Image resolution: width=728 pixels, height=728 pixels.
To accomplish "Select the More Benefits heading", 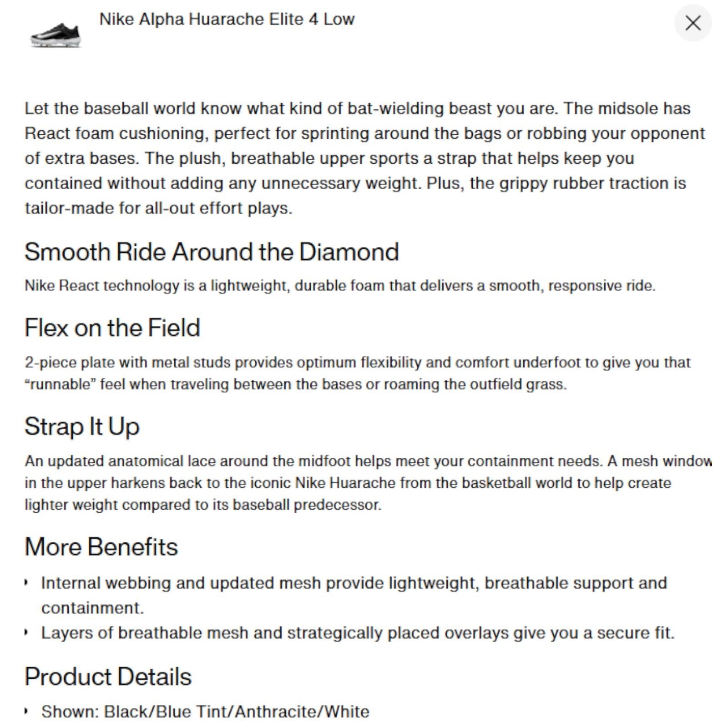I will 101,546.
